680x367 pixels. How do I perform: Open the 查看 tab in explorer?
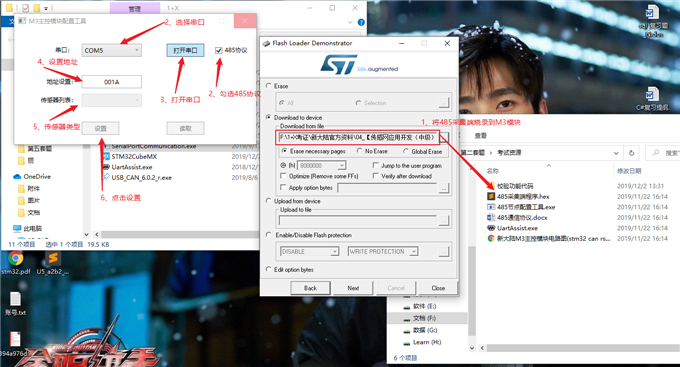click(481, 136)
